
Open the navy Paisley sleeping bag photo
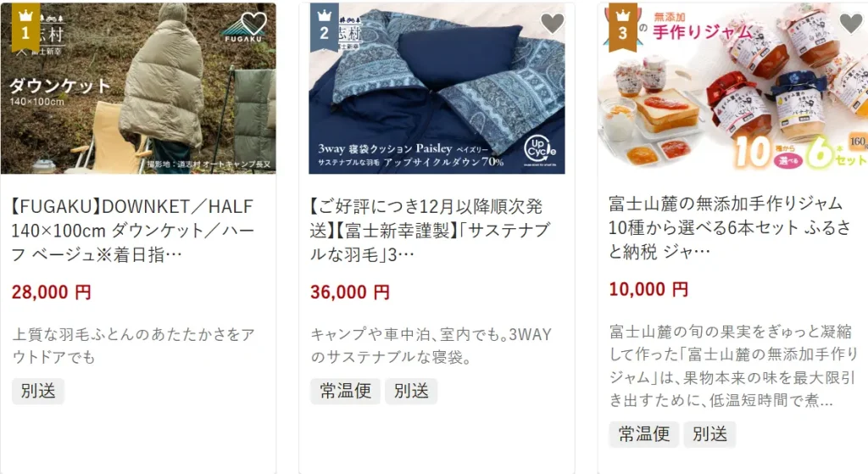coord(437,88)
